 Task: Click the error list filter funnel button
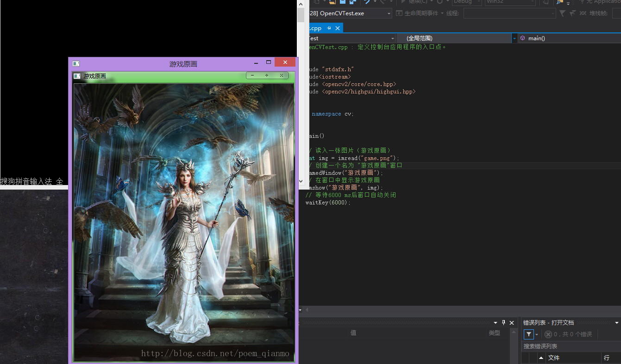(x=528, y=334)
